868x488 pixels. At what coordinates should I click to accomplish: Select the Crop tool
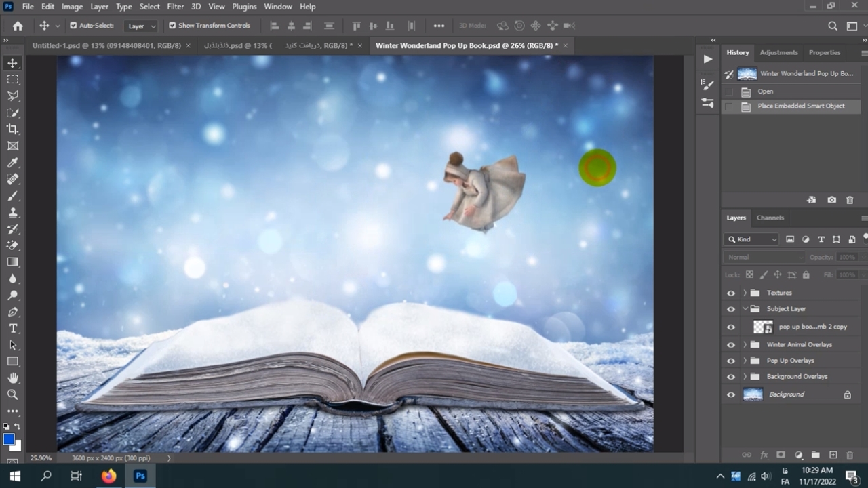tap(13, 129)
